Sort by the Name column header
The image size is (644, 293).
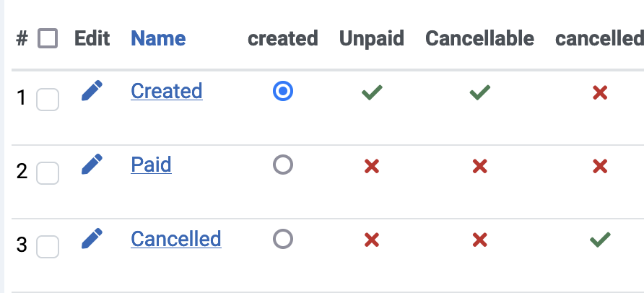tap(158, 38)
